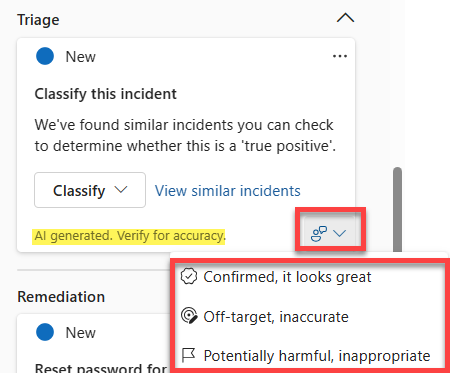Click the Remediation section header
Viewport: 450px width, 373px height.
click(x=61, y=297)
